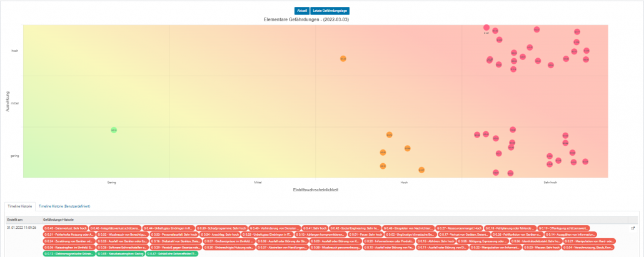Click the green G 0.08 Naturkatastrophen tag
644x257 pixels.
tap(121, 254)
